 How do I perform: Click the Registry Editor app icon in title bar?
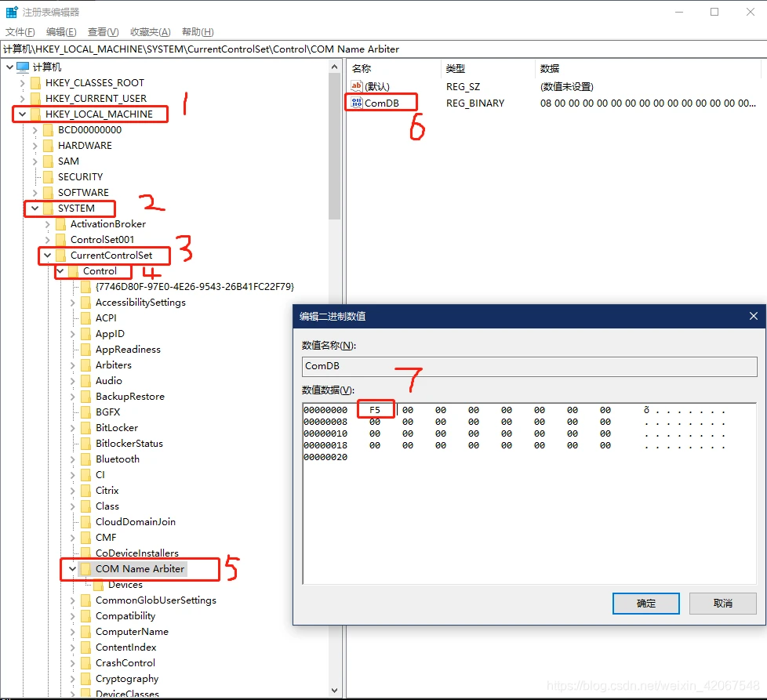12,12
